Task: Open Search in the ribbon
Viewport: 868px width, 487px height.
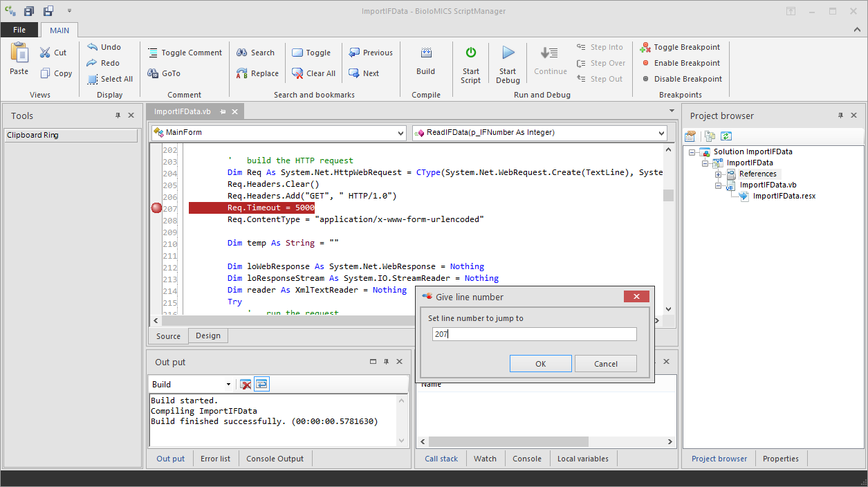Action: (255, 53)
